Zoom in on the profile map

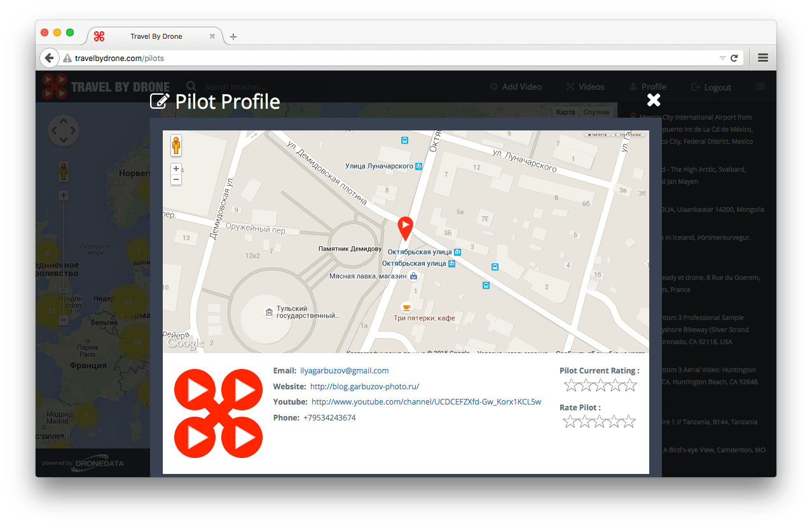point(176,169)
